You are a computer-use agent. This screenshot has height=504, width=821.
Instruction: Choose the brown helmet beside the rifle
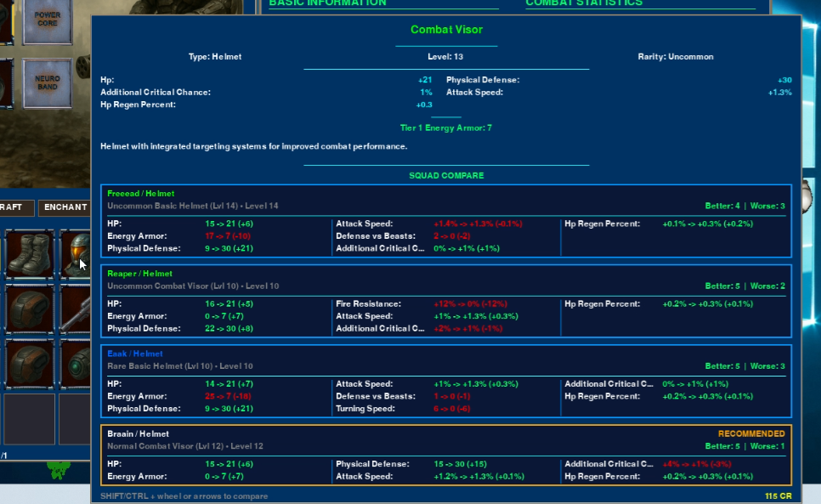click(x=30, y=309)
